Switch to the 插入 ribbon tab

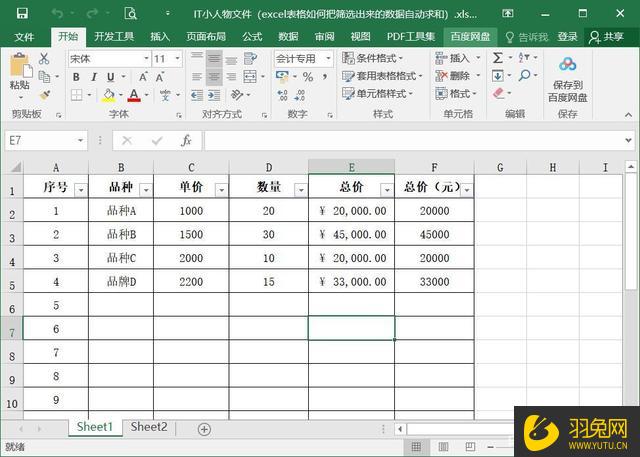click(x=160, y=37)
